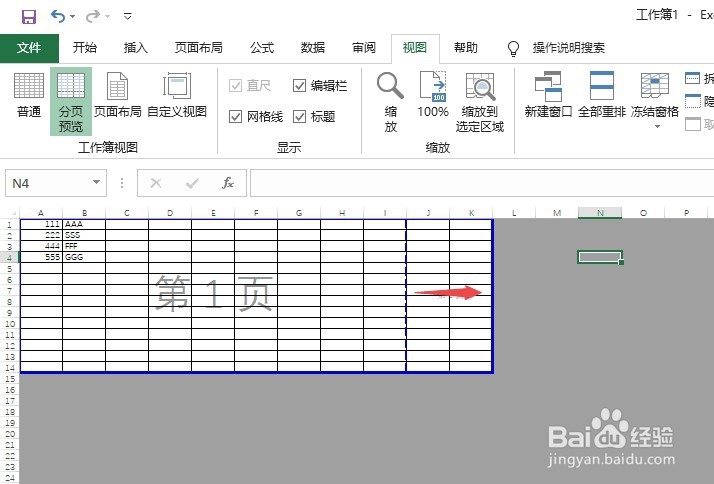714x484 pixels.
Task: Switch to the 审阅 ribbon tab
Action: click(x=364, y=47)
